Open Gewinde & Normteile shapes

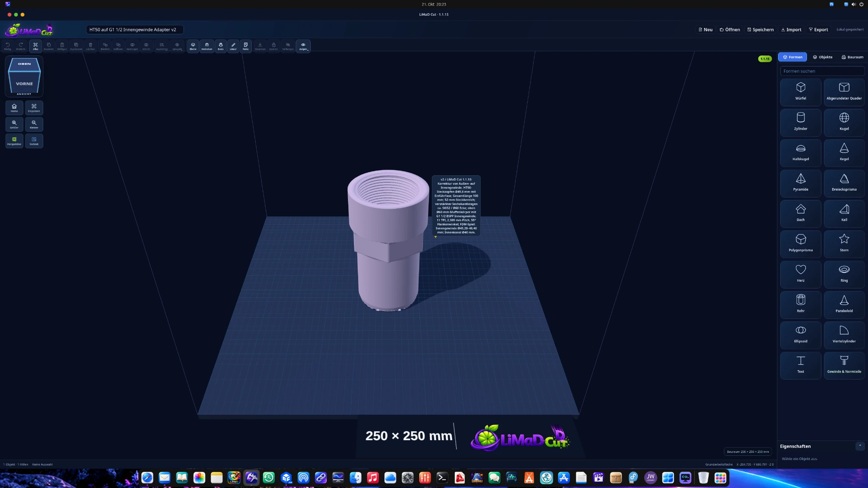pos(844,366)
